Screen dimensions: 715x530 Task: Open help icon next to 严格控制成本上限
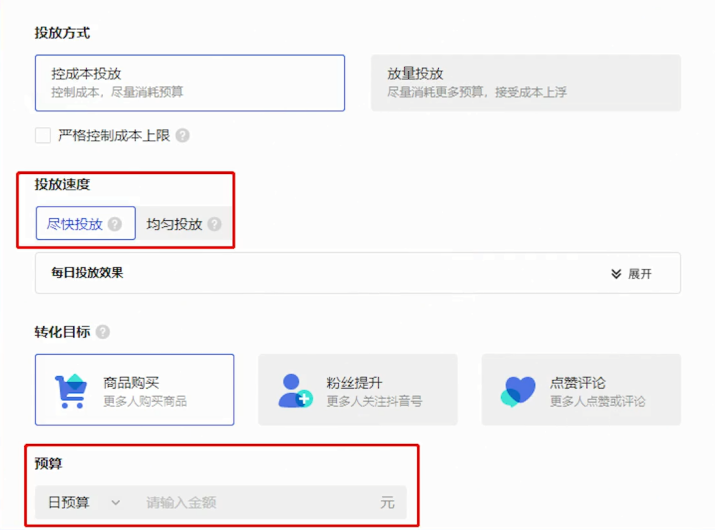182,135
